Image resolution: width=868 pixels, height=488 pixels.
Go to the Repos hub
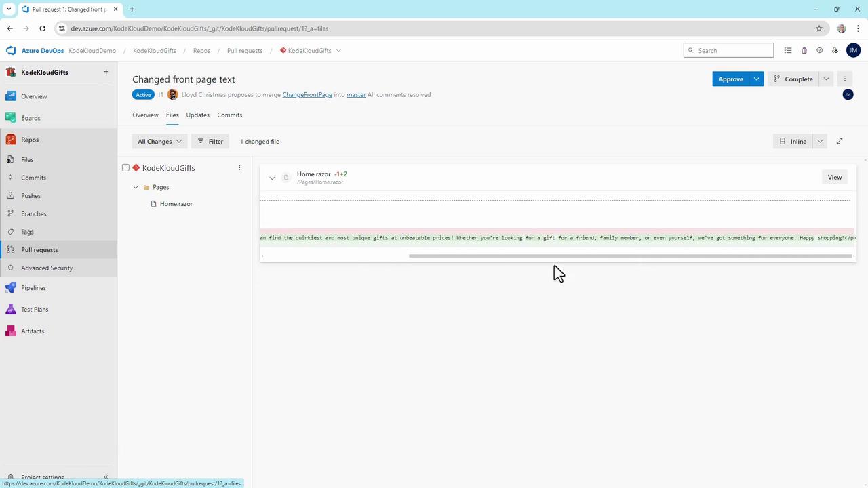click(x=30, y=140)
